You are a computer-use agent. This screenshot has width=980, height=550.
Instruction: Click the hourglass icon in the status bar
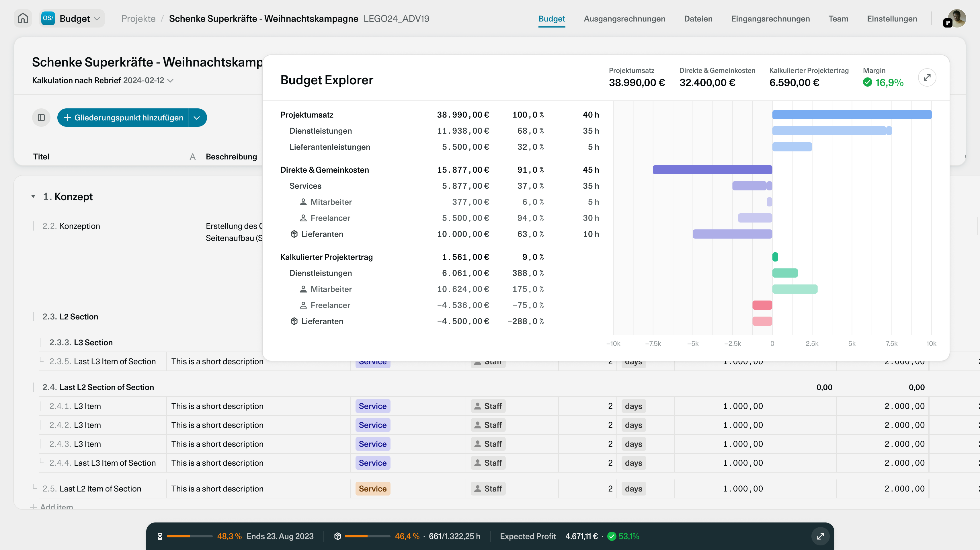click(161, 536)
